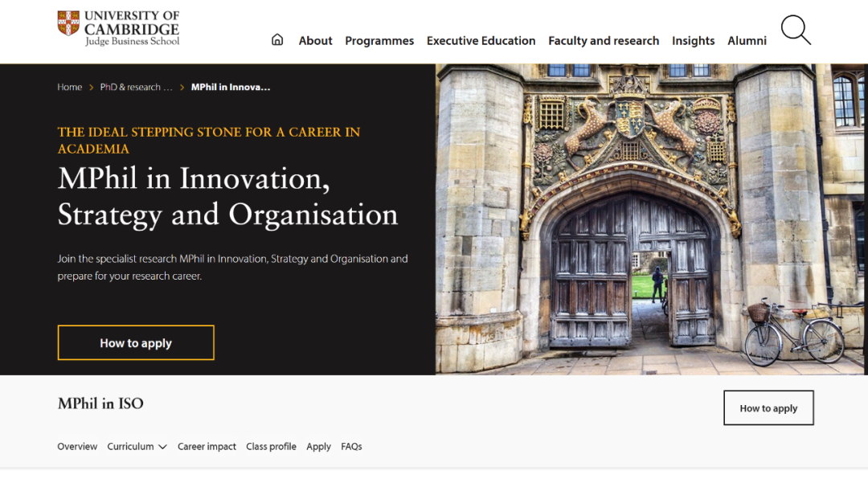Open the Executive Education menu

pyautogui.click(x=481, y=41)
